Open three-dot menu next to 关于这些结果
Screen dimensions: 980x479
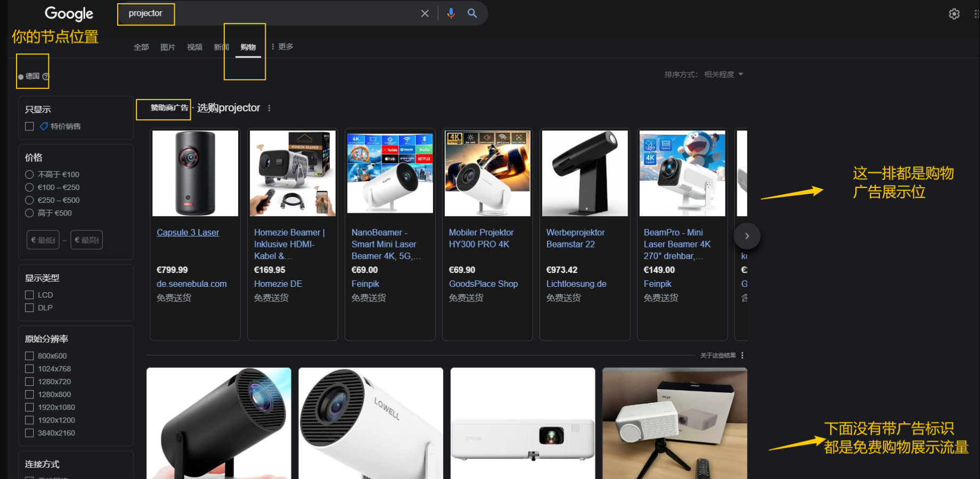(x=742, y=356)
